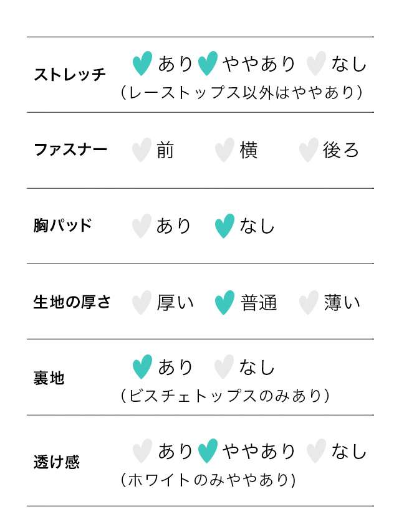Pick the gray heart for 透け感 あり
The height and width of the screenshot is (532, 399).
point(143,450)
